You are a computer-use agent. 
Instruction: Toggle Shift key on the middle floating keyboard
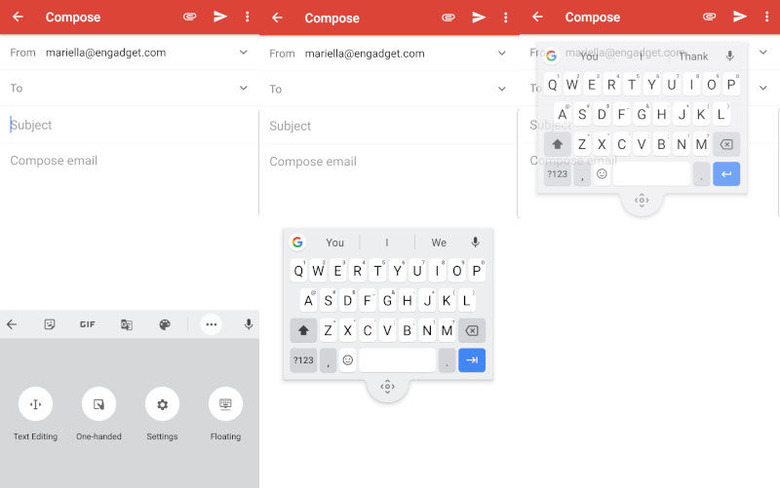click(303, 331)
